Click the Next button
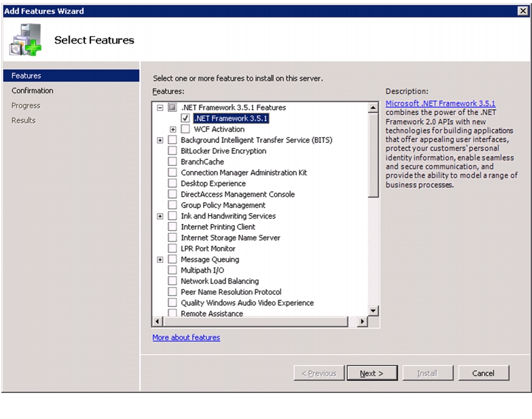 pos(372,373)
